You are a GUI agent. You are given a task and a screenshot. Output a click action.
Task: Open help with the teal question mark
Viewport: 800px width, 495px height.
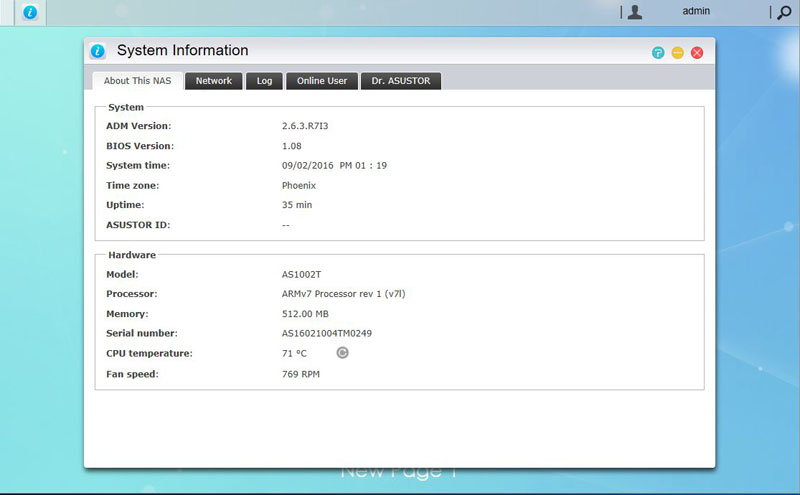(x=658, y=52)
